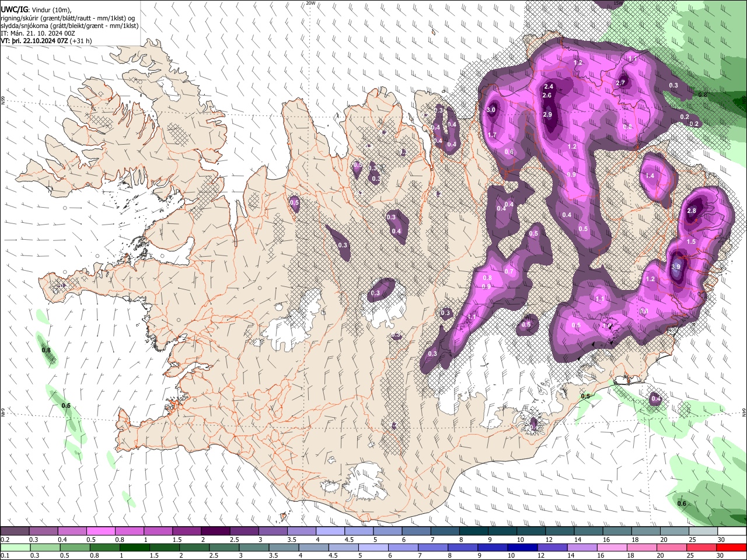Image resolution: width=747 pixels, height=560 pixels.
Task: Click the '3.9' peak value in the east
Action: click(676, 267)
